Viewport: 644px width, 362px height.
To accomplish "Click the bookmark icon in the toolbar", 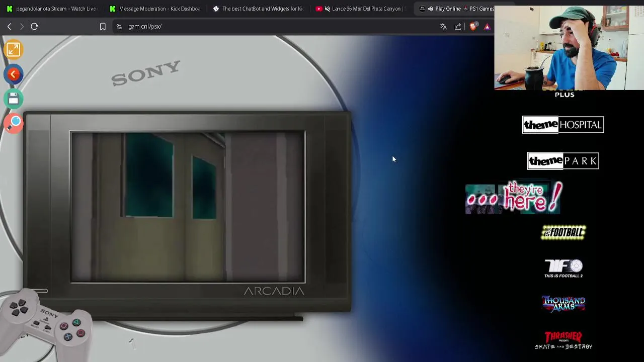I will click(x=103, y=26).
